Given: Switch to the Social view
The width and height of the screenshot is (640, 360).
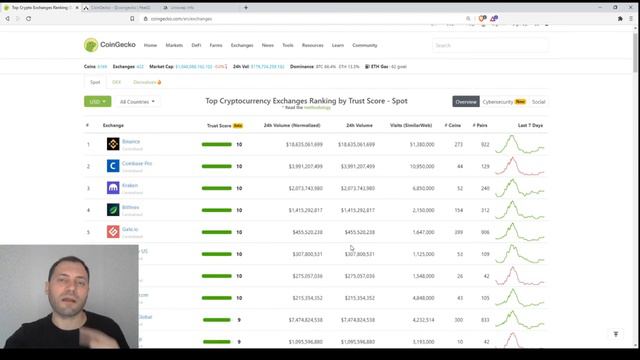Looking at the screenshot, I should click(x=538, y=102).
